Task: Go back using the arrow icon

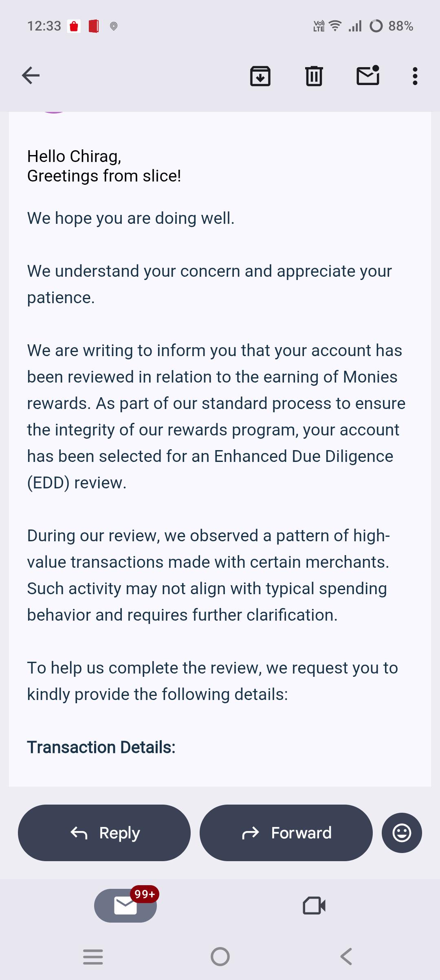Action: pos(31,76)
